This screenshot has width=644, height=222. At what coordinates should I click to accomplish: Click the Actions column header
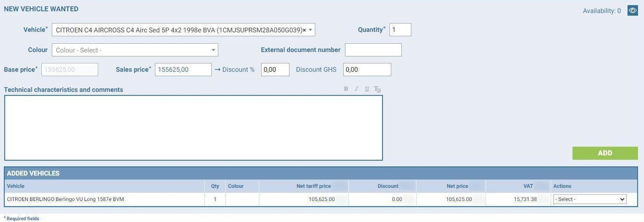click(562, 186)
